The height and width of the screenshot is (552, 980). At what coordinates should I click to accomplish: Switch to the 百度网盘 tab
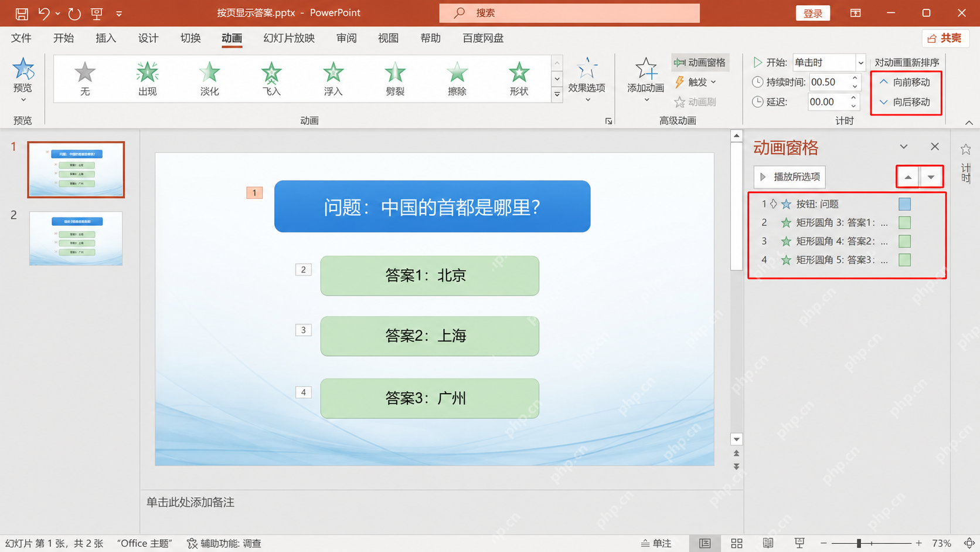pos(483,38)
